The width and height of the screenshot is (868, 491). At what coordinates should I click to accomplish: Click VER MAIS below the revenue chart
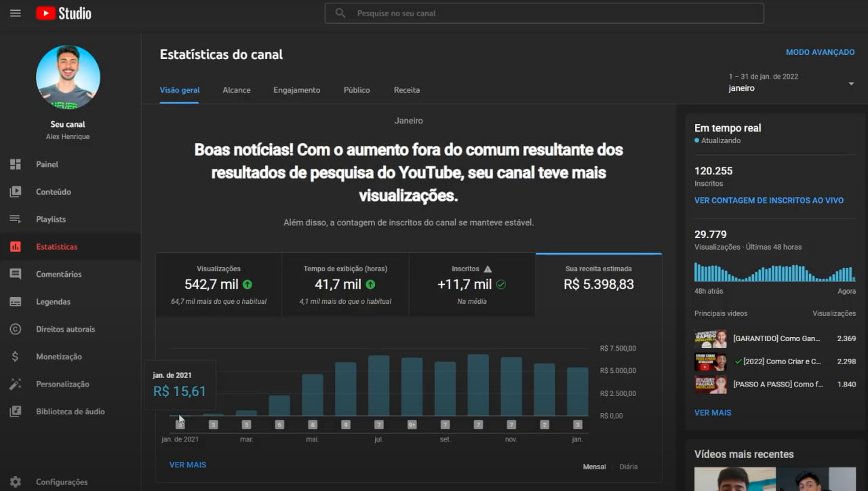188,465
